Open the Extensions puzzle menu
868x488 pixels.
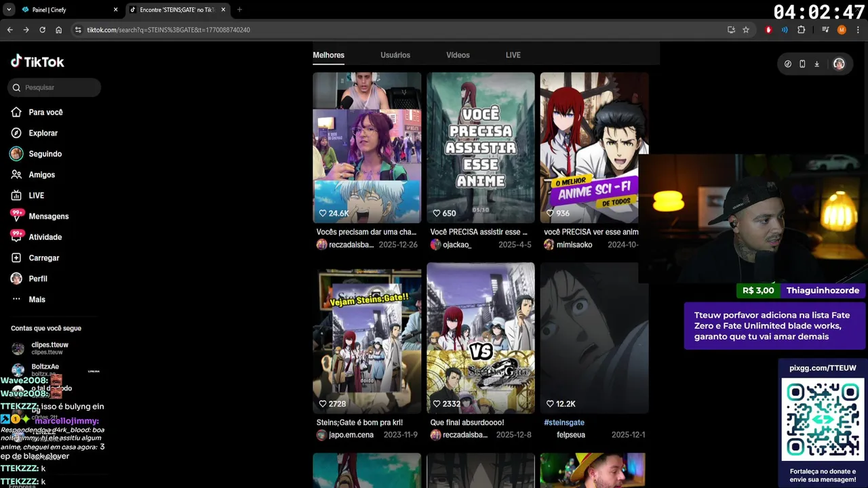[x=801, y=30]
